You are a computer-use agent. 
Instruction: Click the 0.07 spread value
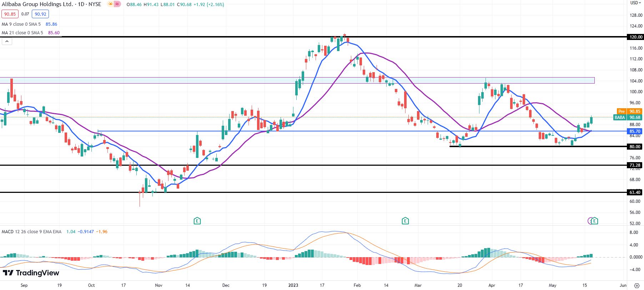click(25, 14)
